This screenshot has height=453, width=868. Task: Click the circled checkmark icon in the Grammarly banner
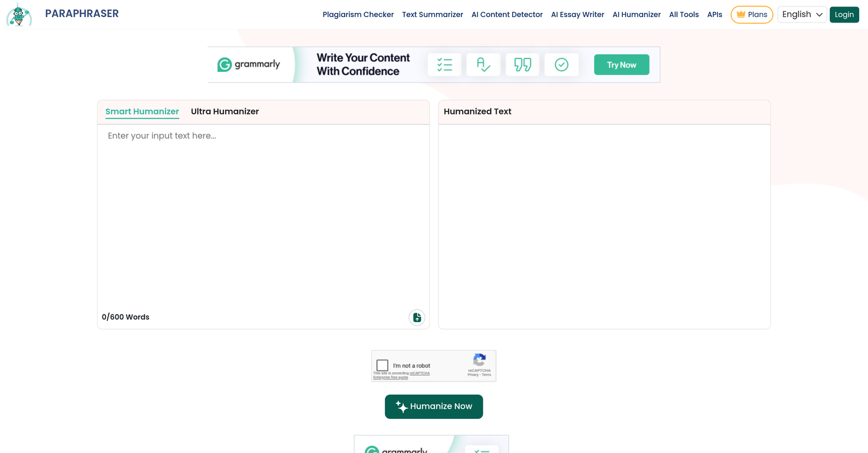tap(562, 65)
